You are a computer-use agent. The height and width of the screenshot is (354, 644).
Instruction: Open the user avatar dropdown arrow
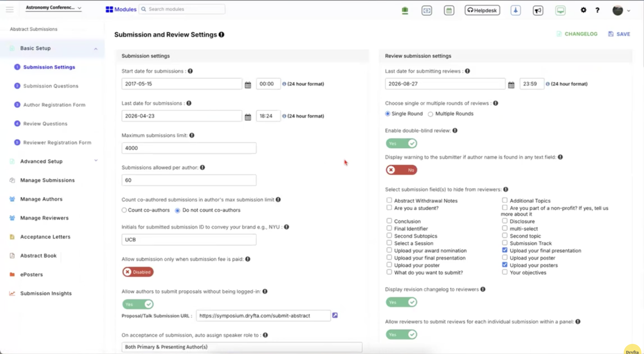click(629, 11)
